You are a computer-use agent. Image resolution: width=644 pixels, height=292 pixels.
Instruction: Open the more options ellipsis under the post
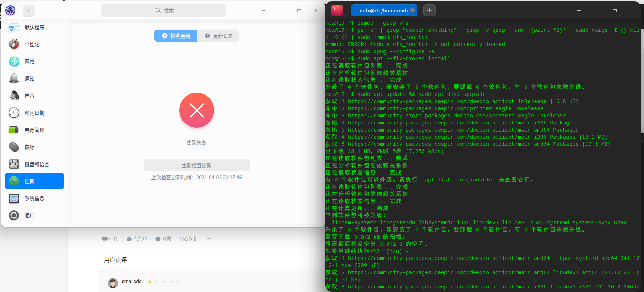[209, 239]
